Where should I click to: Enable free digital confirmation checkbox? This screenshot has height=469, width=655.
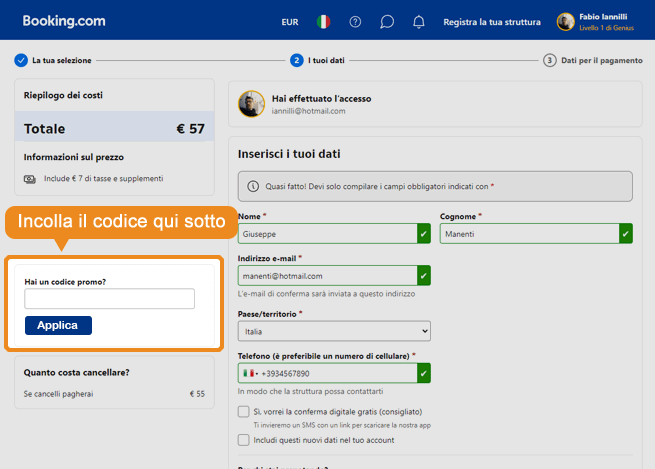[244, 412]
